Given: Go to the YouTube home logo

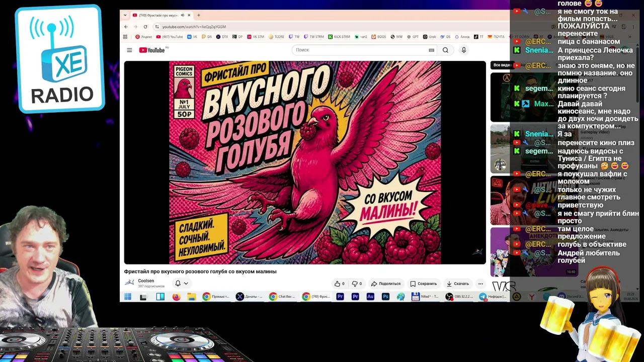Looking at the screenshot, I should (x=152, y=50).
